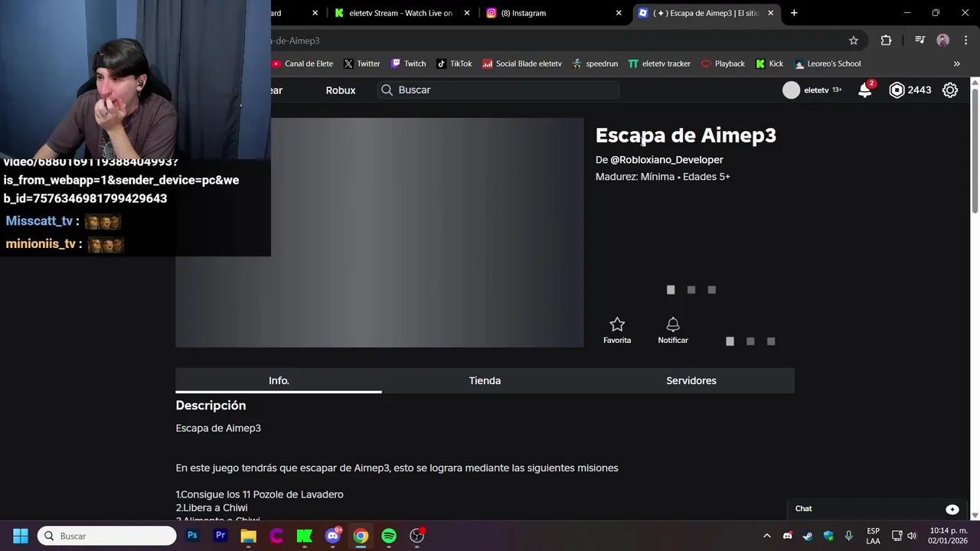
Task: Open the Leoreo's School bookmark
Action: click(828, 64)
